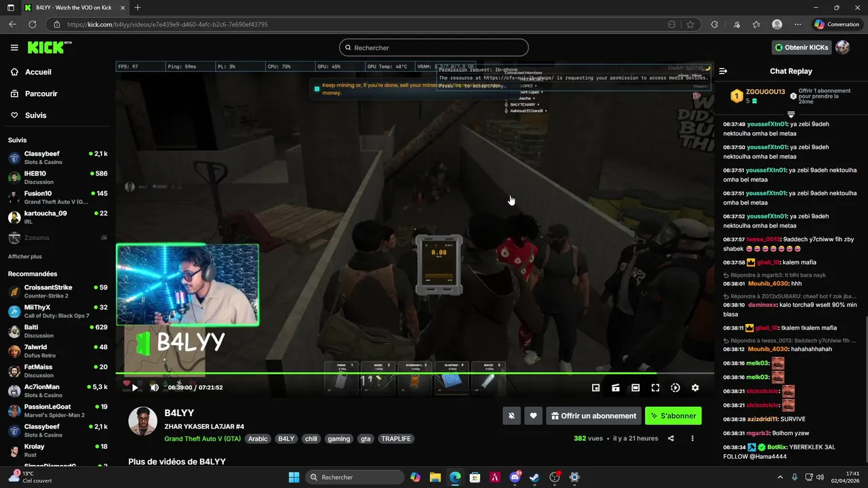Screen dimensions: 868x488
Task: Reload the browser page
Action: 32,24
